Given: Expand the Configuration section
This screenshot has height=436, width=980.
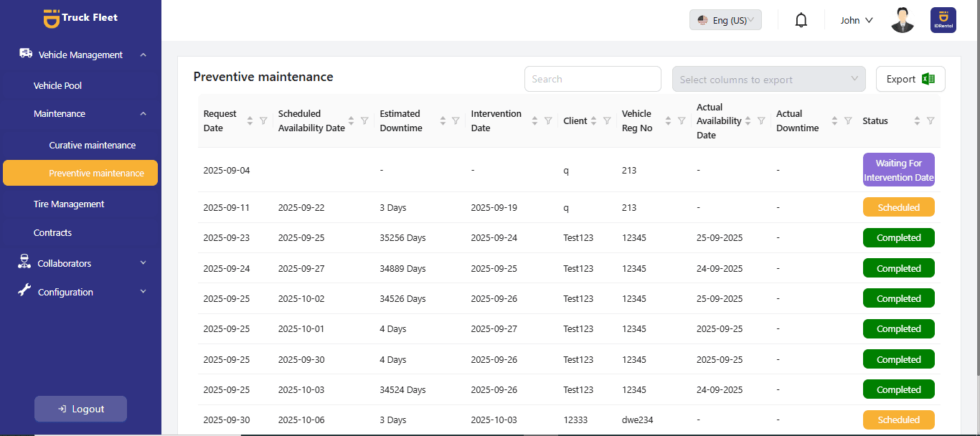Looking at the screenshot, I should tap(143, 292).
